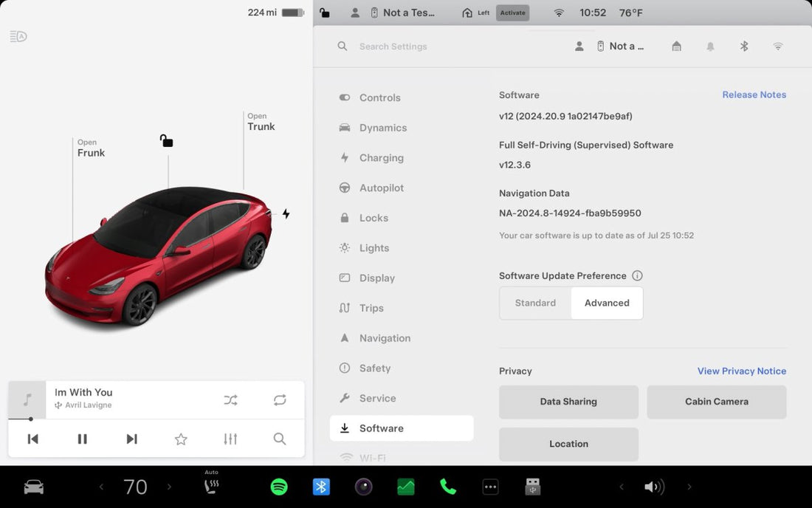Increase cabin temperature with right arrow

point(170,487)
